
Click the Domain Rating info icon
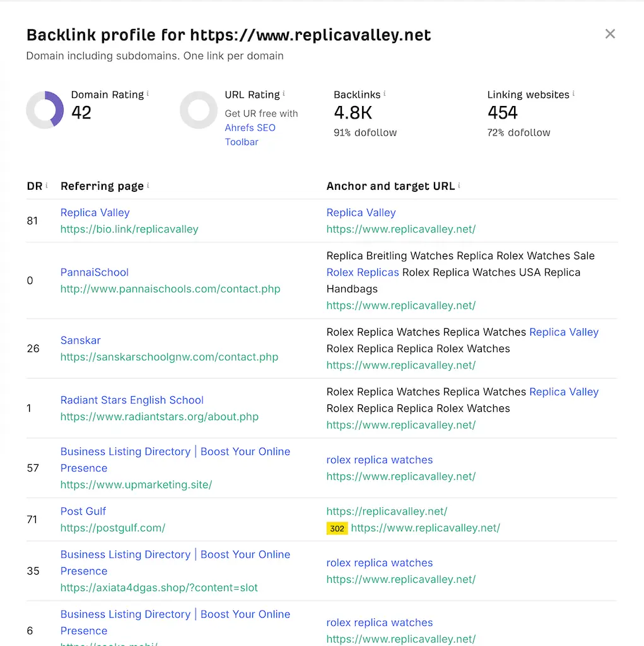[148, 93]
